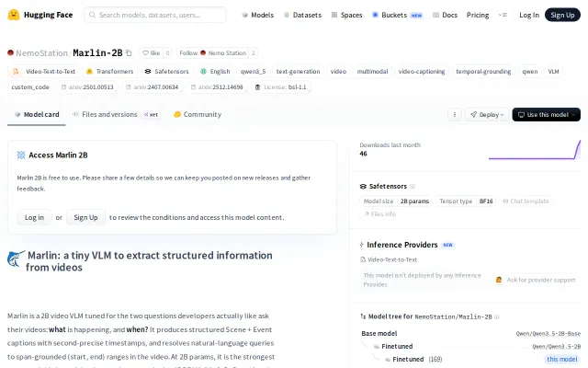Click Sign Up in the access box
This screenshot has width=588, height=368.
(85, 217)
